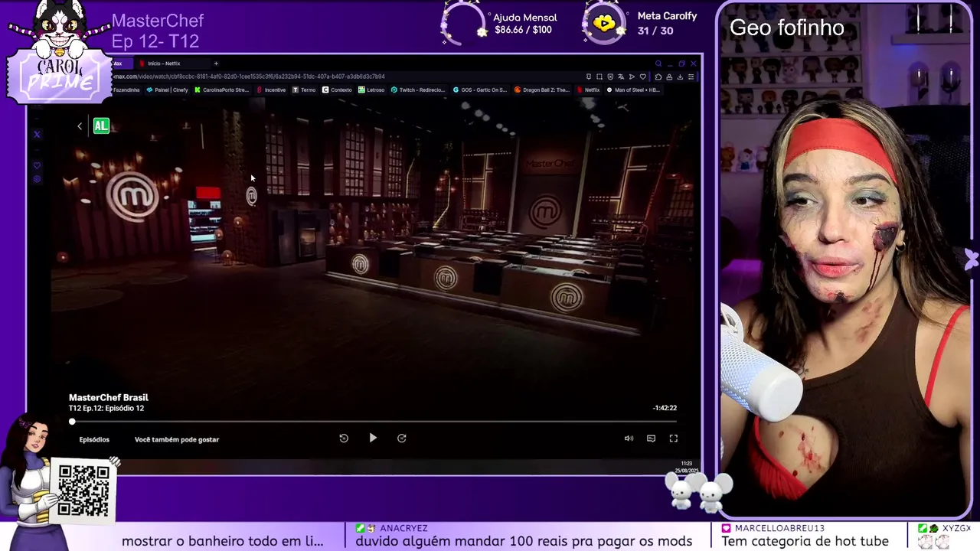Click the 'MasterChef Brasil' show title
The image size is (980, 551).
109,397
